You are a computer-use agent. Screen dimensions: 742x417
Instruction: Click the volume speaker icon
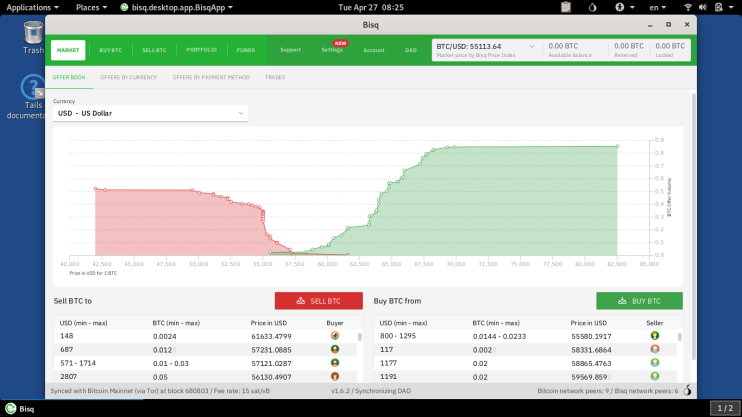[703, 7]
